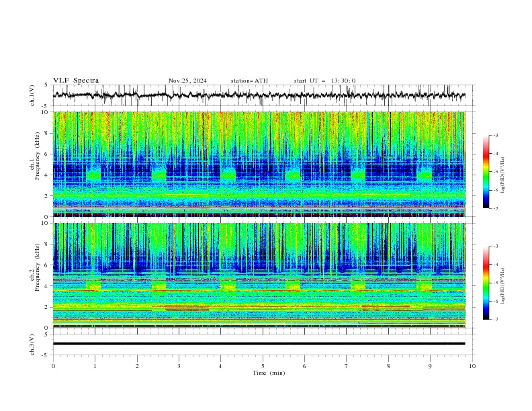Click the ch.2 color bar log(PSD) label
532x411 pixels.
click(503, 286)
